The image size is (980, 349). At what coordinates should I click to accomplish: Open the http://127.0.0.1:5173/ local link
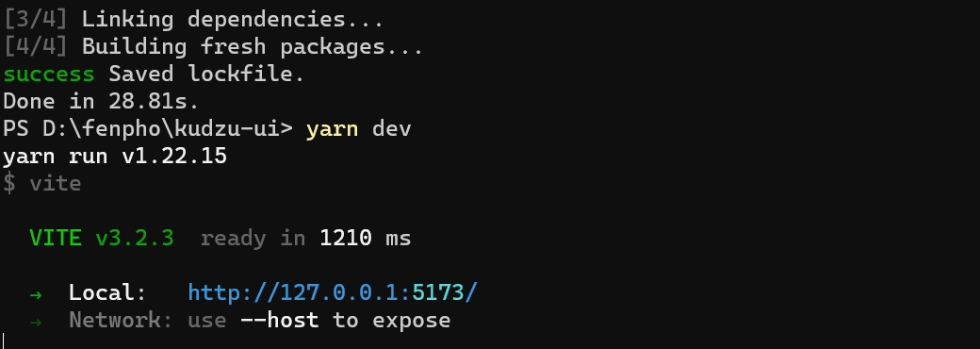pyautogui.click(x=333, y=292)
